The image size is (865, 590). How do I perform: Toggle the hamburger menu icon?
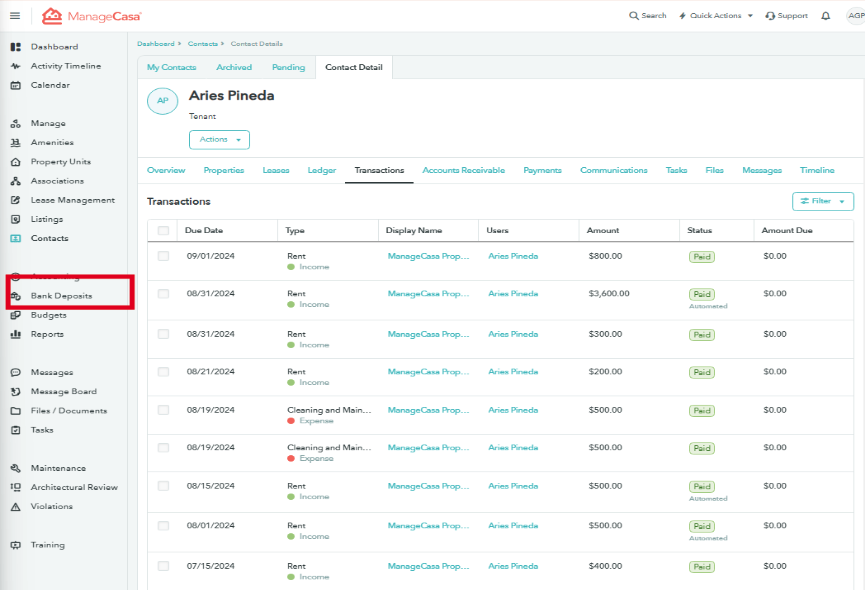[14, 15]
